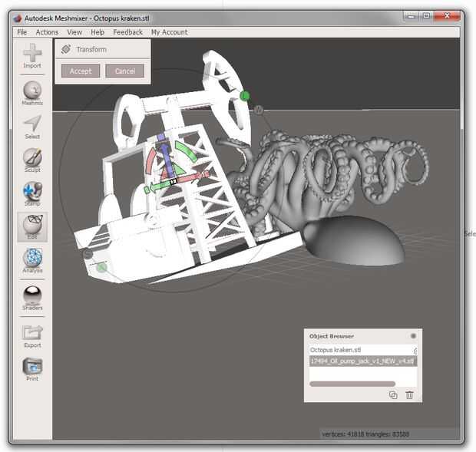The image size is (476, 452).
Task: Click the Transform tool icon
Action: (x=66, y=49)
